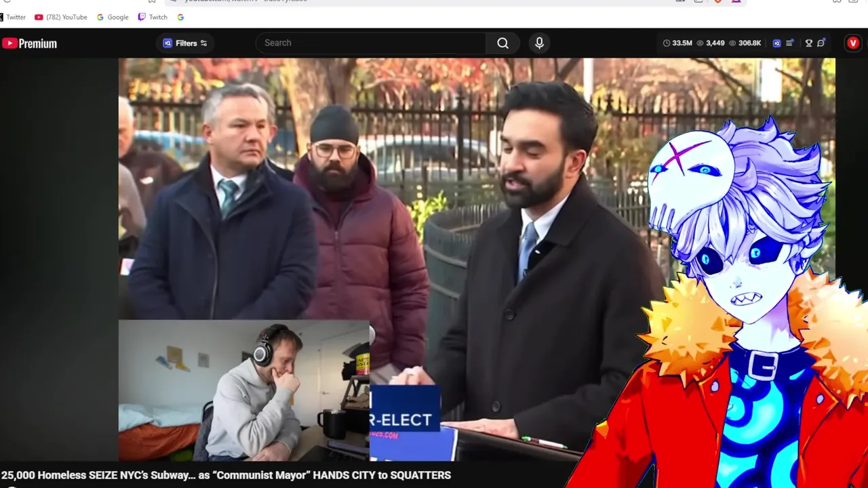Screen dimensions: 868x488
Task: Open the blue IQ extension icon in stats bar
Action: (x=776, y=43)
